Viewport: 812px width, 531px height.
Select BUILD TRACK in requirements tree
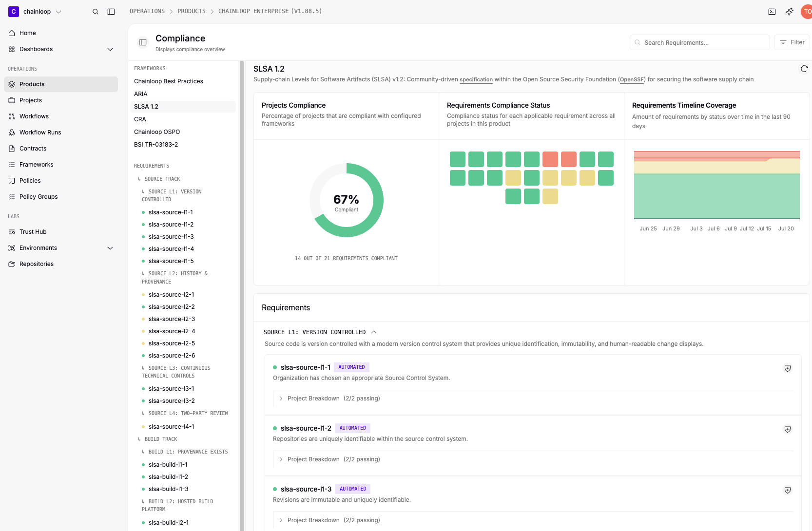[161, 439]
